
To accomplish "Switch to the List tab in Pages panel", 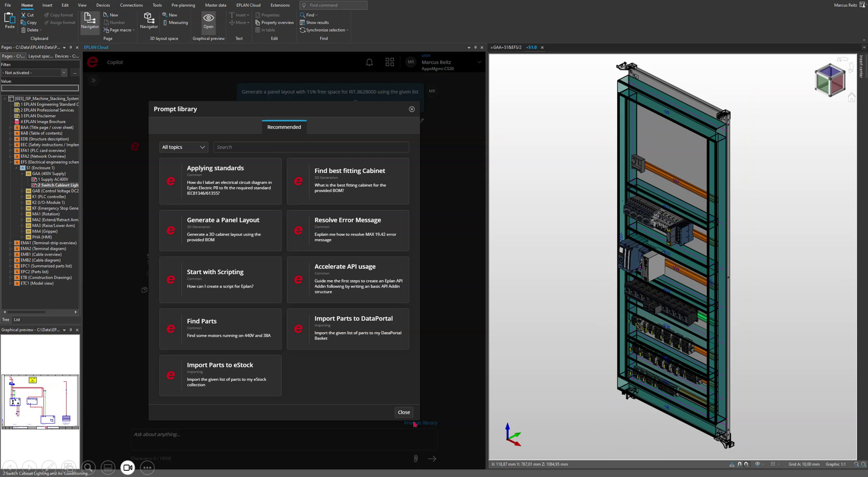I will 17,320.
